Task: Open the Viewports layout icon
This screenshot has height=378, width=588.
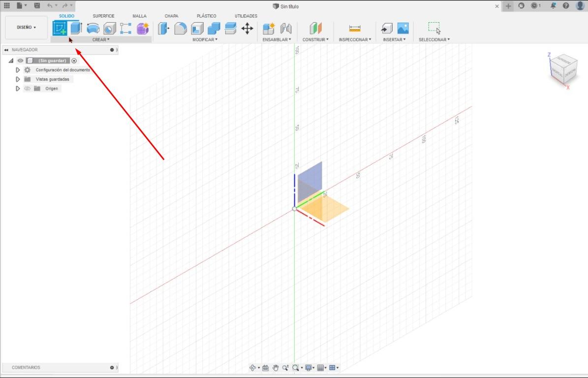Action: coord(332,368)
